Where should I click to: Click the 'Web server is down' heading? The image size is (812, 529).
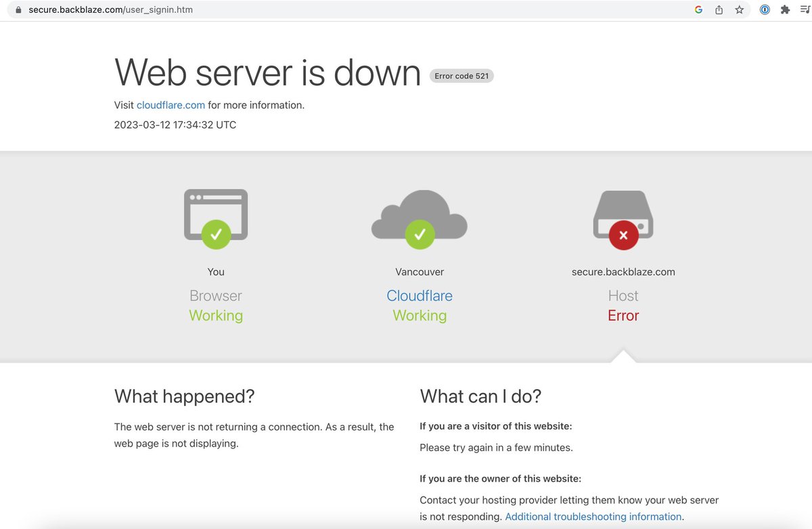click(x=268, y=72)
